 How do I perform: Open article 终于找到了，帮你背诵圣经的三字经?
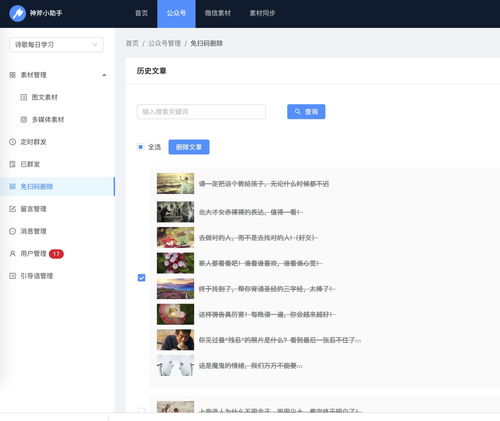pos(267,289)
